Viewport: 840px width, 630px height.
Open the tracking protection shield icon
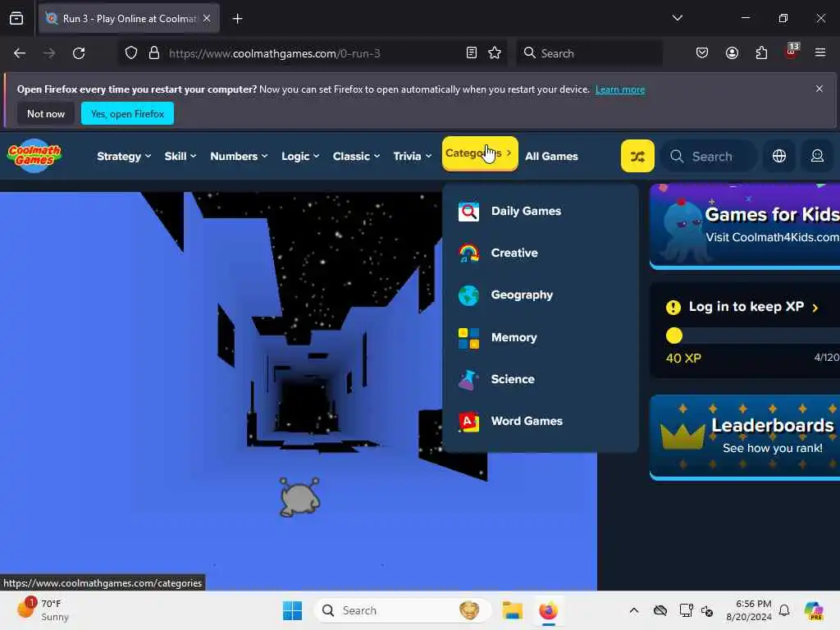[131, 53]
